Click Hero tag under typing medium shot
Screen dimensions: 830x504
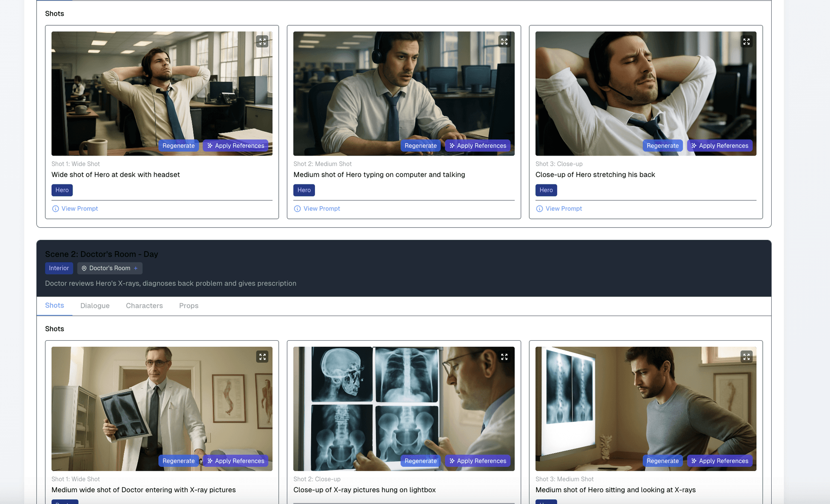[304, 190]
